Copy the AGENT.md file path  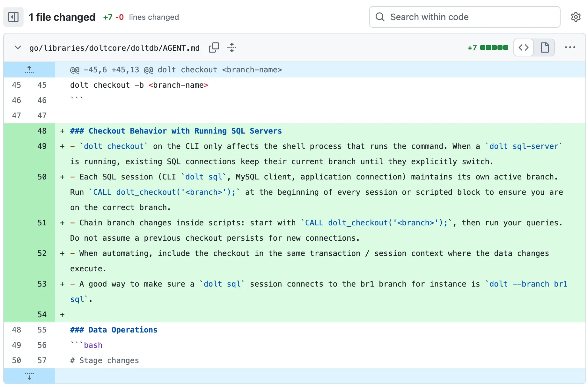(x=214, y=48)
